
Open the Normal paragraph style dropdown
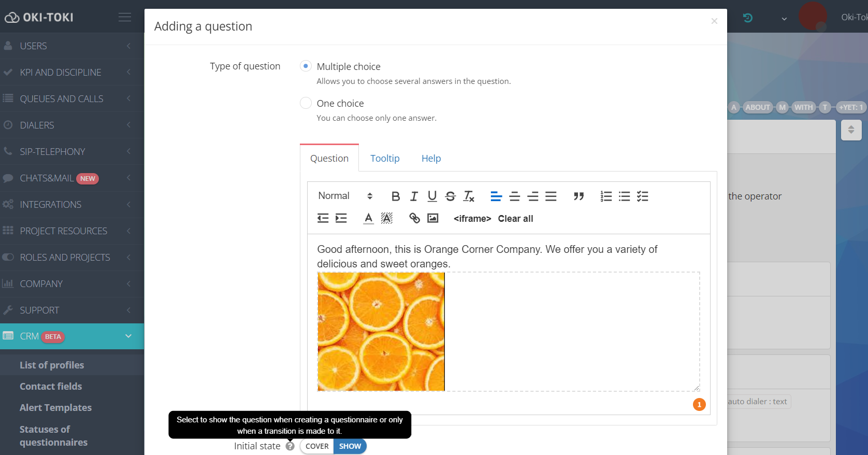[345, 196]
